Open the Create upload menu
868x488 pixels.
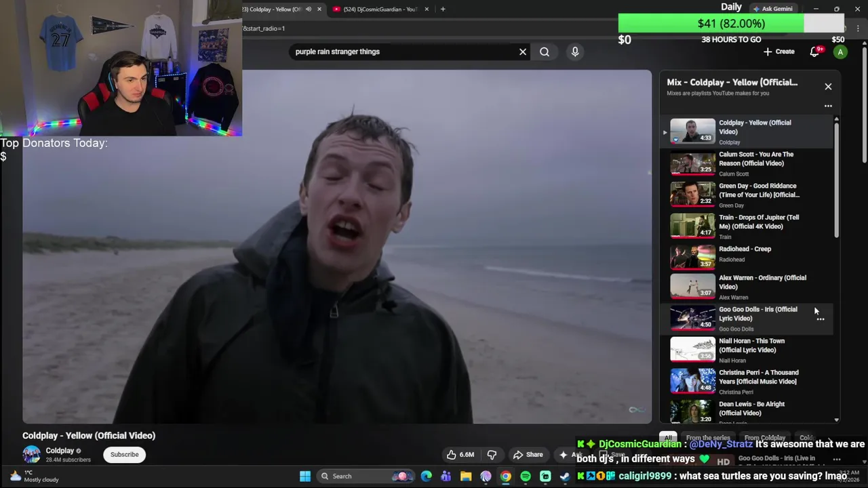click(778, 52)
